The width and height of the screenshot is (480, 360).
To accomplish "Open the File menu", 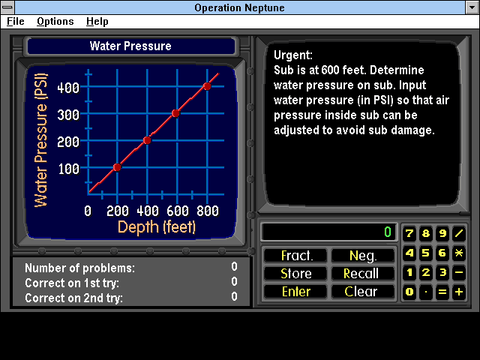I will (x=16, y=21).
